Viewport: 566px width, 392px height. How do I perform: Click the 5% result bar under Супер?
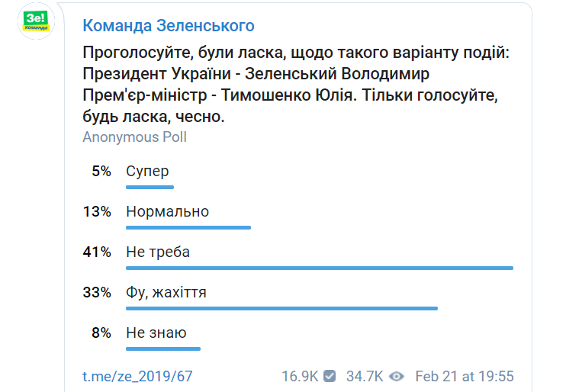point(150,188)
